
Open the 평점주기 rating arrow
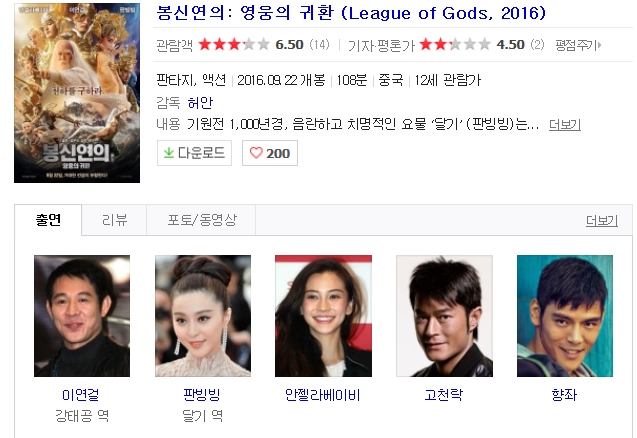tap(578, 45)
